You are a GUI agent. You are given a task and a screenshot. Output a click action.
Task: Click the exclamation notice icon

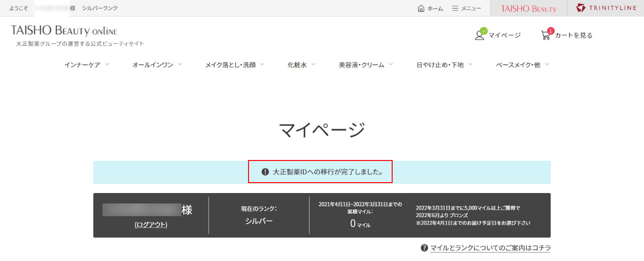265,172
